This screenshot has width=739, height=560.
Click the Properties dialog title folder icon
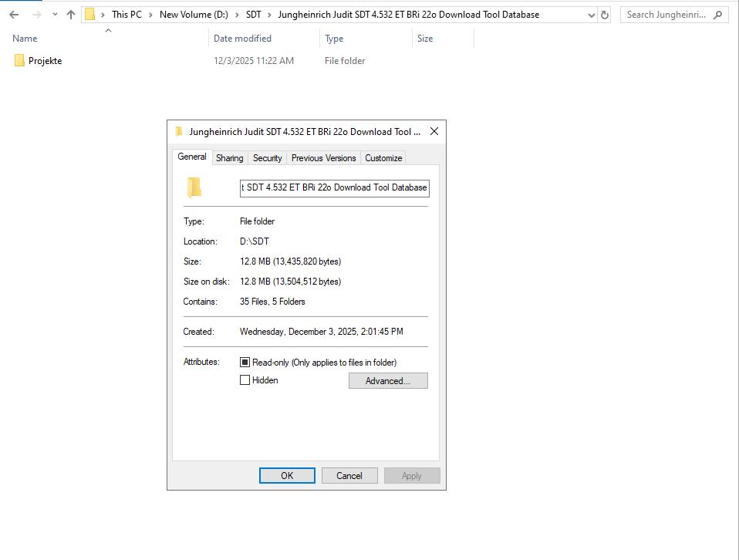coord(179,131)
